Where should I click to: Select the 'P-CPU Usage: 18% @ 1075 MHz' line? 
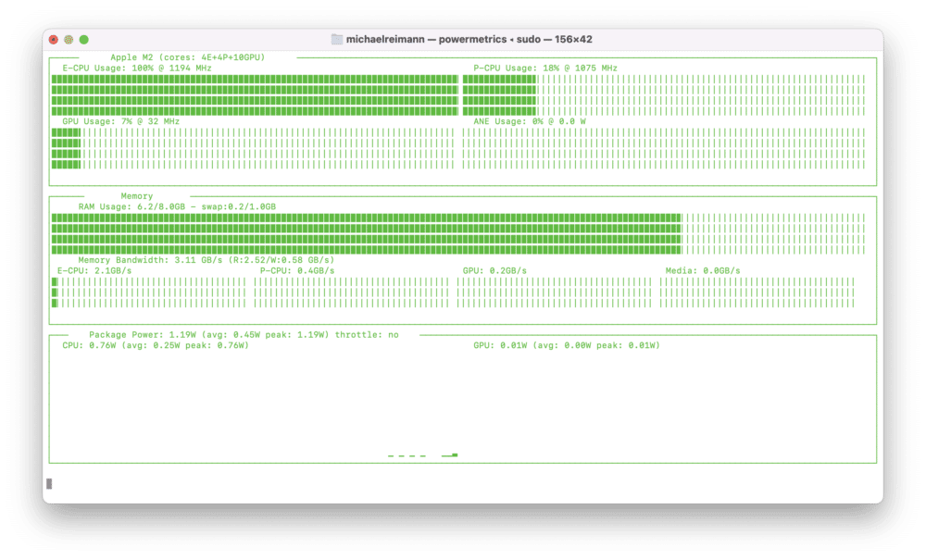click(545, 68)
